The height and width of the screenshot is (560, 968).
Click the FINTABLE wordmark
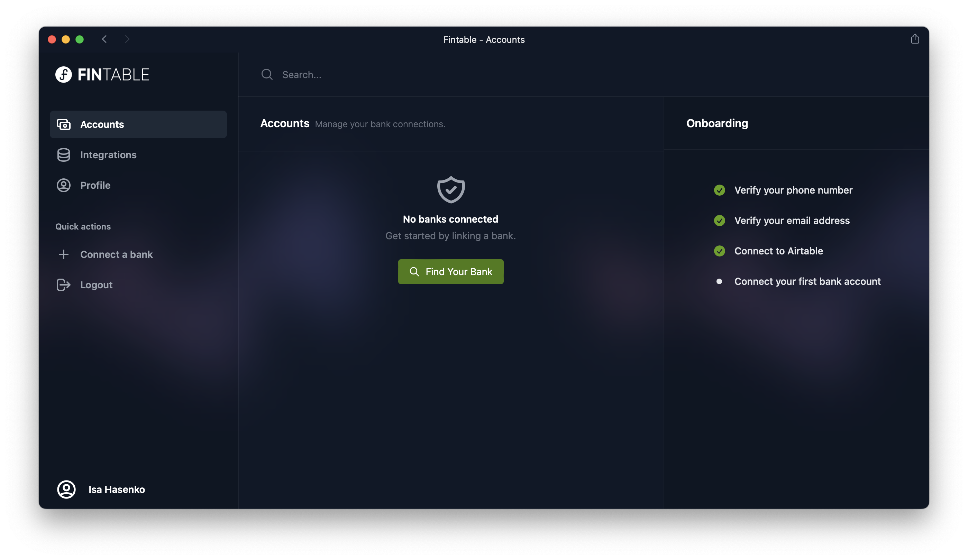[x=113, y=74]
